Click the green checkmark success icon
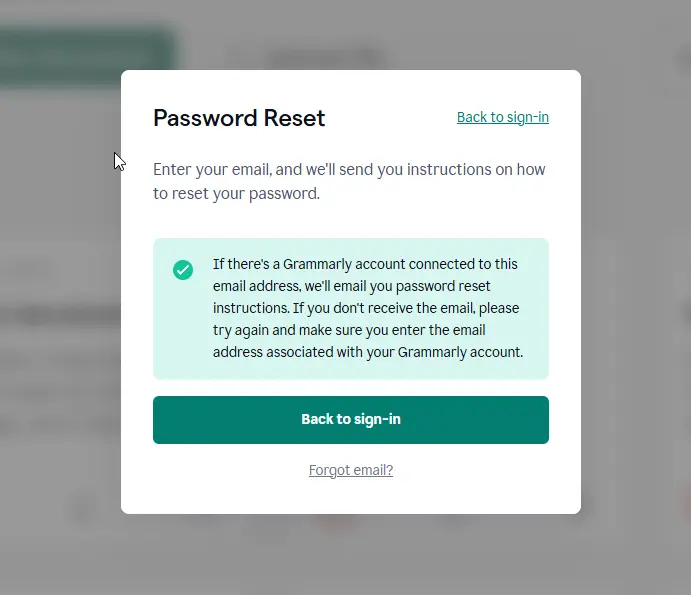Image resolution: width=691 pixels, height=595 pixels. click(183, 270)
